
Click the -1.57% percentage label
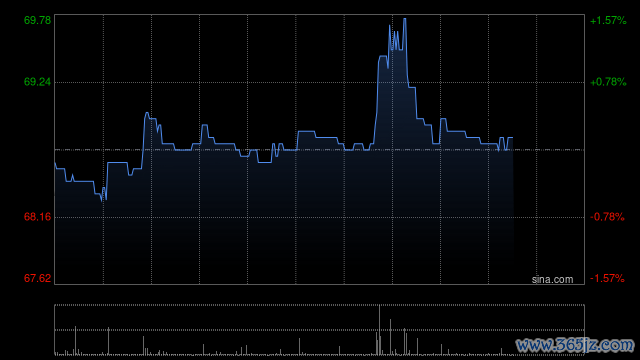(607, 278)
